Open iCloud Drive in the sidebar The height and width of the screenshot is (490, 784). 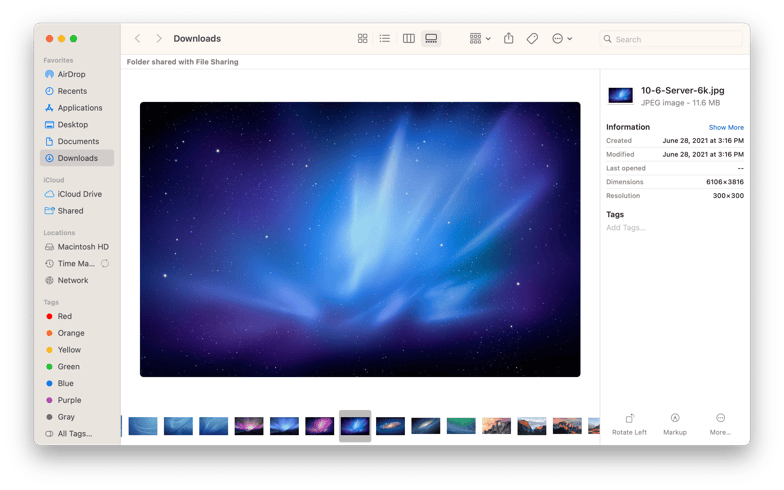click(x=76, y=194)
